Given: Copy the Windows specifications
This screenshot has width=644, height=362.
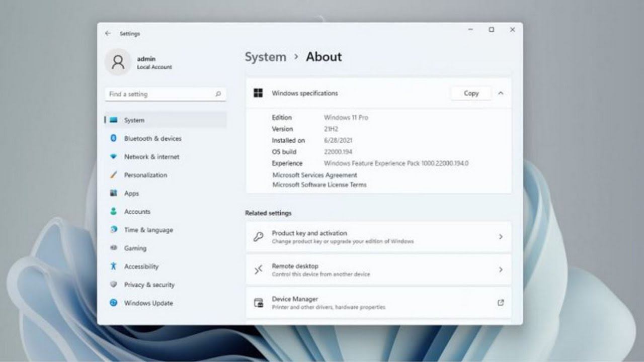Looking at the screenshot, I should tap(471, 93).
